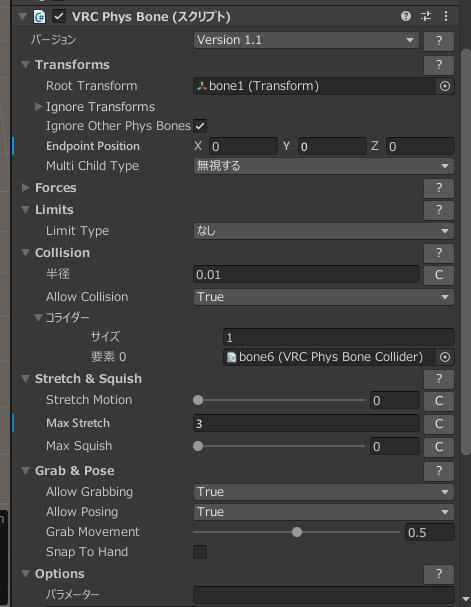Viewport: 471px width, 607px height.
Task: Open VRC Phys Bone three-dot context menu
Action: 446,16
